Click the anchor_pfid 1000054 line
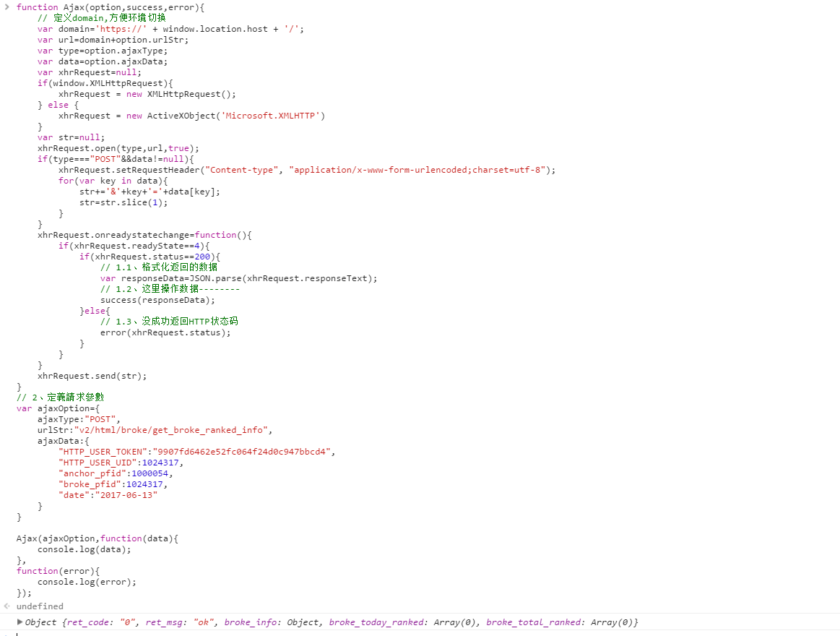Image resolution: width=840 pixels, height=636 pixels. (116, 473)
